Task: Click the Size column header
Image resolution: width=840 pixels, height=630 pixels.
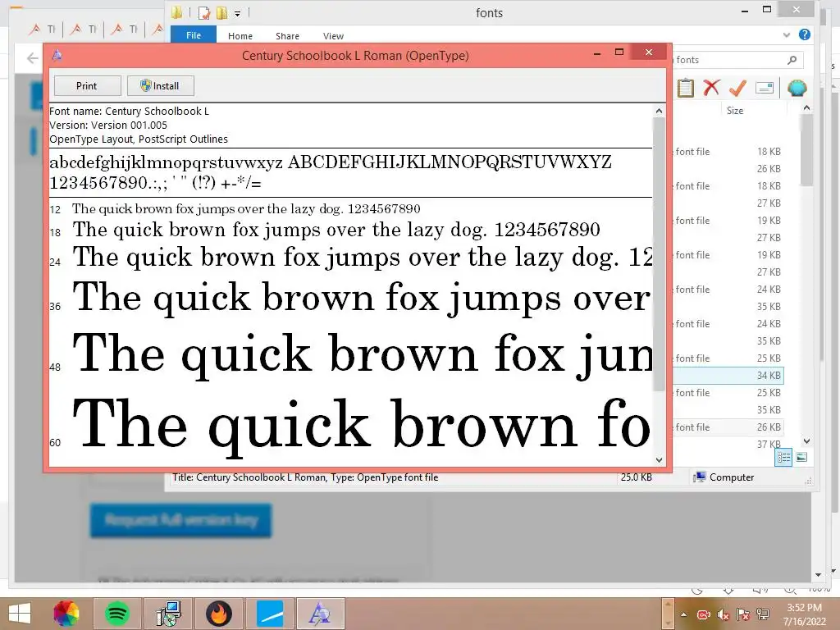Action: point(735,111)
